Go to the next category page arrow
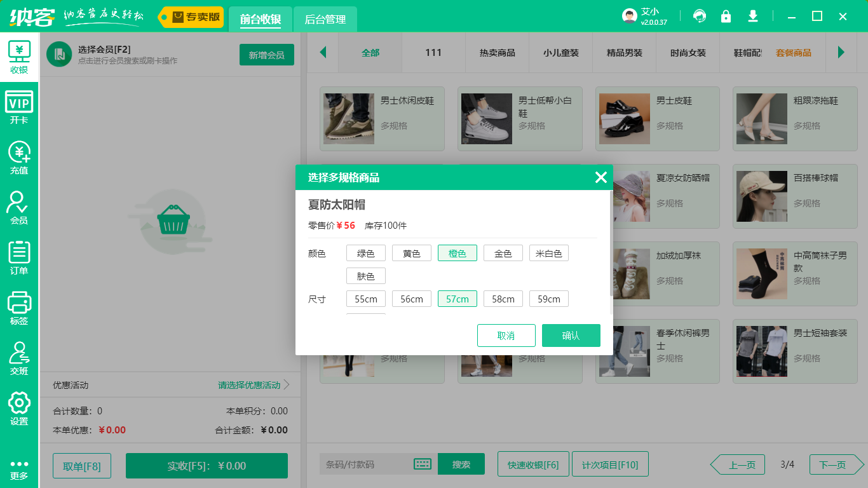 pos(841,53)
